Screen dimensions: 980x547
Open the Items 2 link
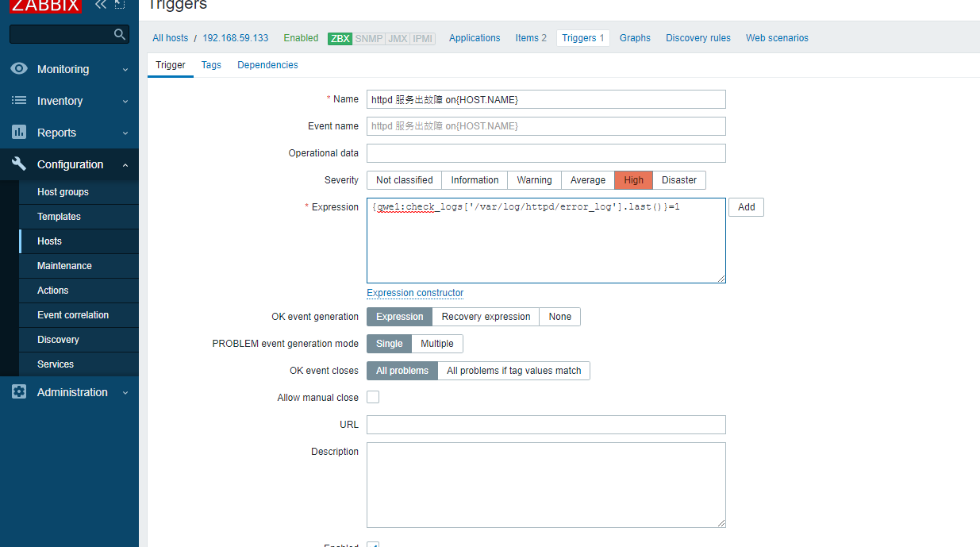tap(531, 38)
